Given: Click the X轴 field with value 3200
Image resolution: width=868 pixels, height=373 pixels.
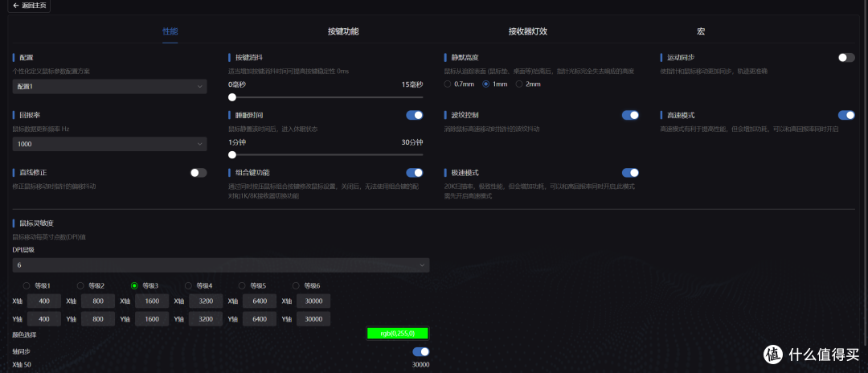Looking at the screenshot, I should pyautogui.click(x=206, y=301).
